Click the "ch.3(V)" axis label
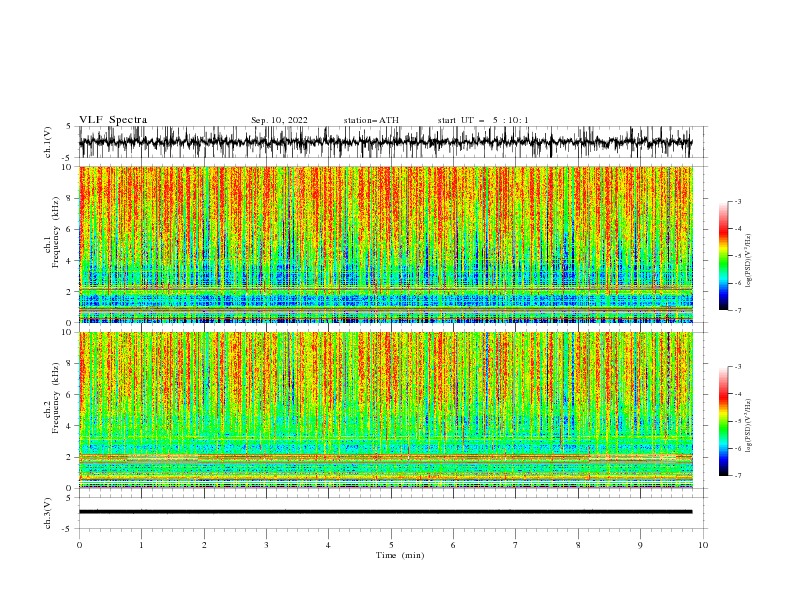Viewport: 792px width, 612px height. coord(48,513)
